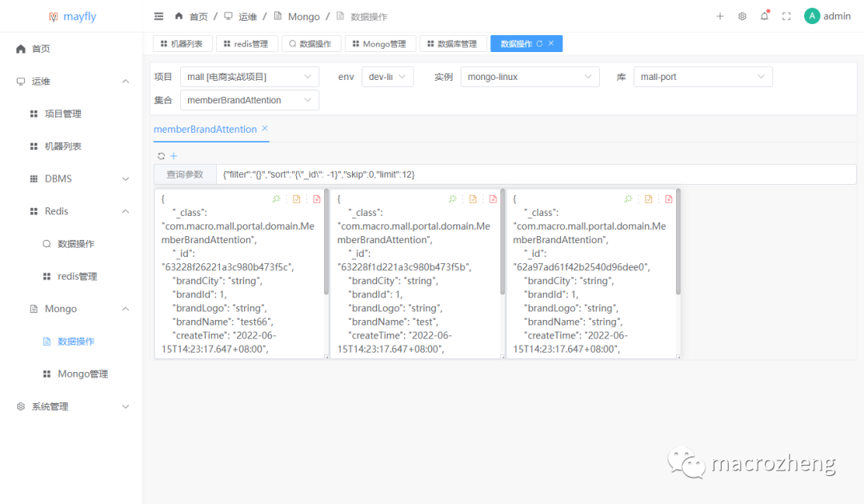Viewport: 864px width, 504px height.
Task: Click the notification bell with red badge
Action: tap(764, 15)
